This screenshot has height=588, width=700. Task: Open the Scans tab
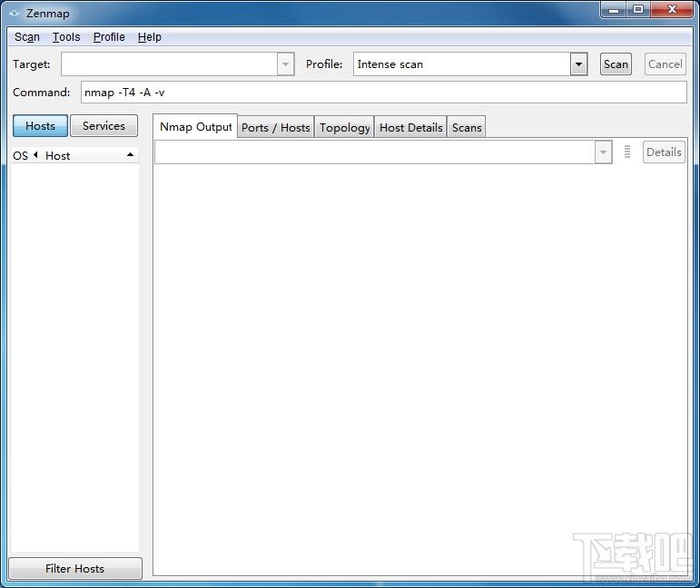(x=467, y=128)
